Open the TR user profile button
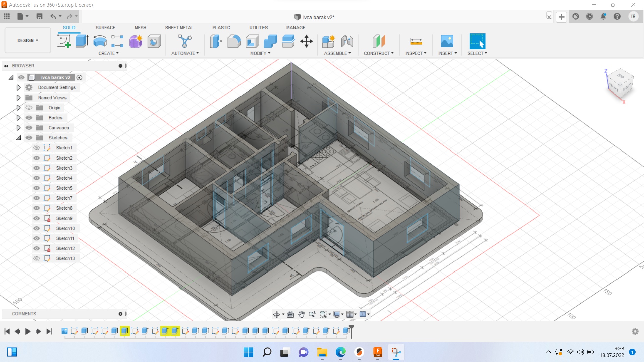The height and width of the screenshot is (362, 644). coord(633,16)
